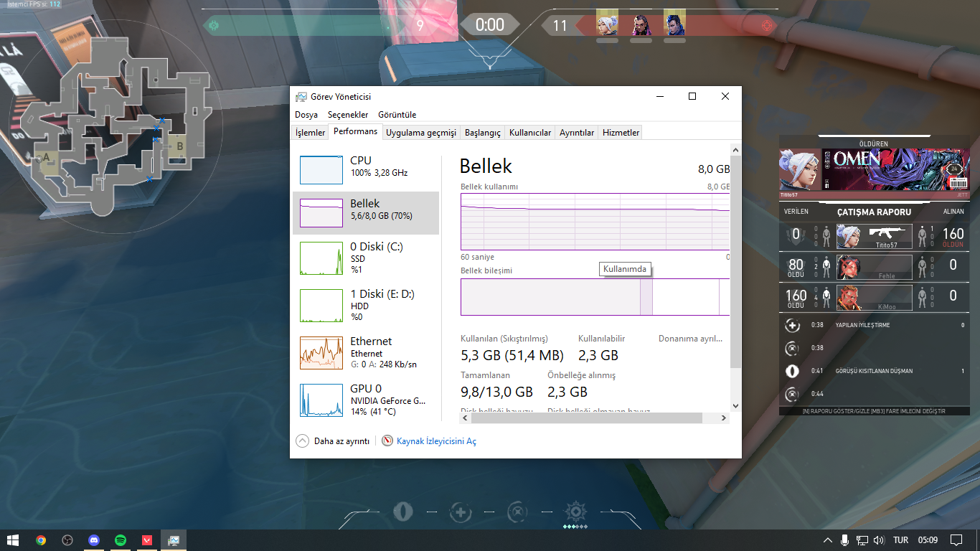
Task: Click the up arrow of the vertical scrollbar
Action: click(x=735, y=149)
